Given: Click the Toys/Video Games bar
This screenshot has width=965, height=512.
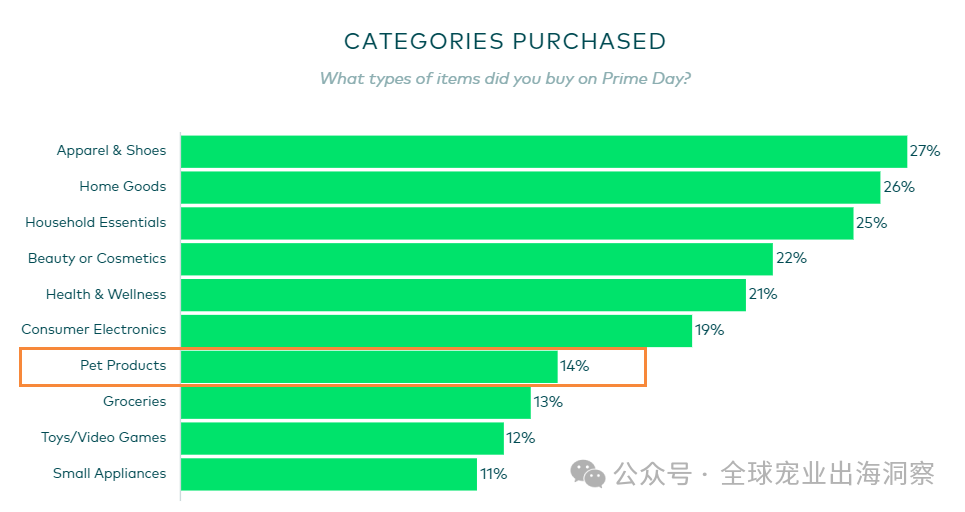Looking at the screenshot, I should [342, 438].
